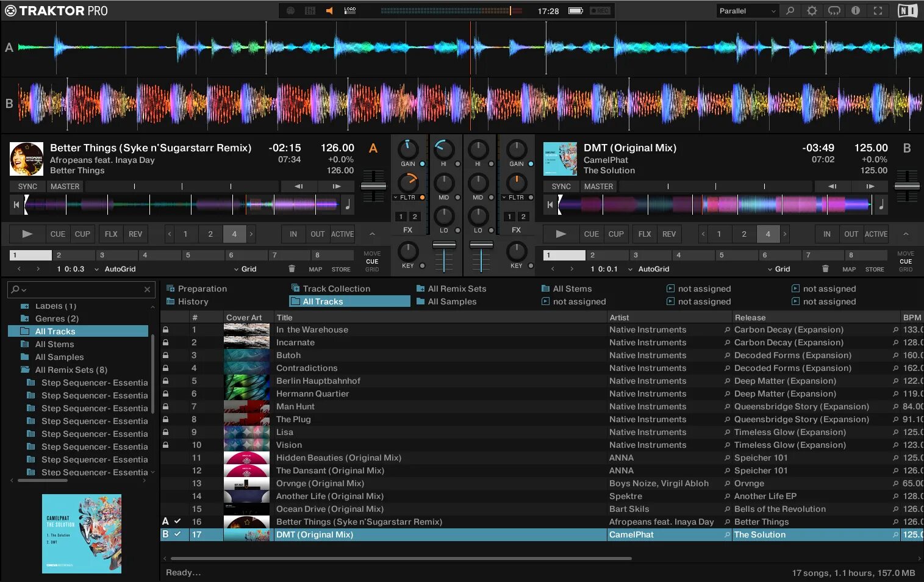The width and height of the screenshot is (924, 582).
Task: Delete the selected cue on Deck A
Action: pyautogui.click(x=292, y=269)
